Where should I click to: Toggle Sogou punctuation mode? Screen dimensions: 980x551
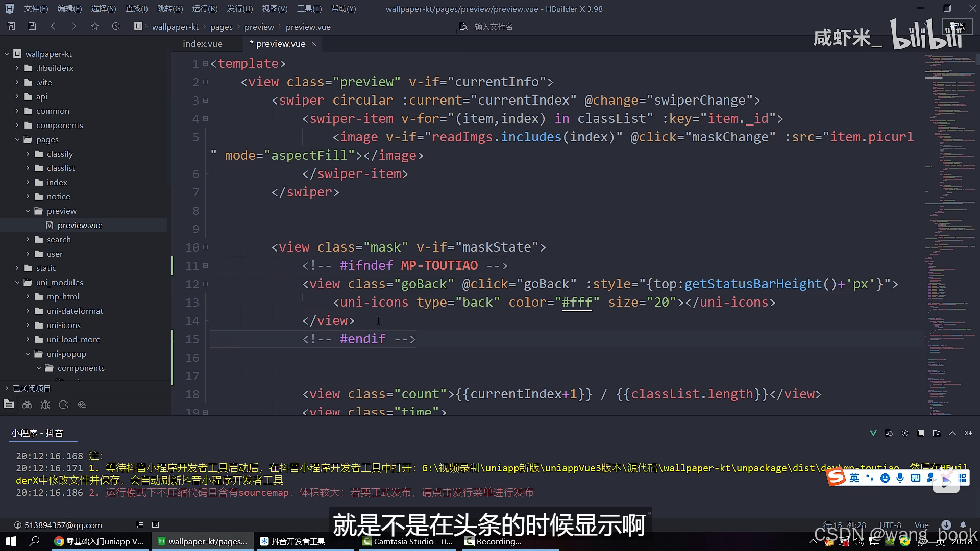click(870, 478)
